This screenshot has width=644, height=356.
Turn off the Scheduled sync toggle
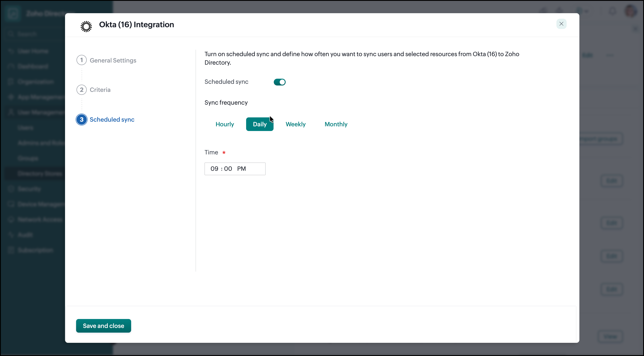[279, 82]
